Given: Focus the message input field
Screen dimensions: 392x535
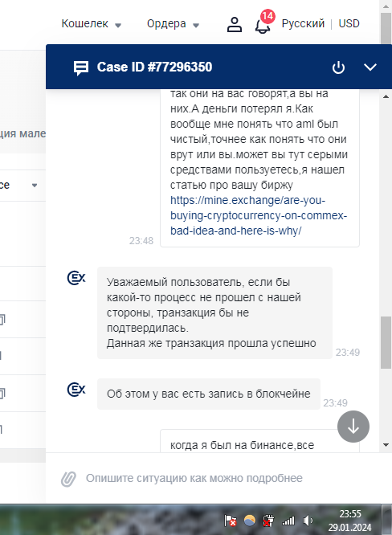Looking at the screenshot, I should 194,478.
